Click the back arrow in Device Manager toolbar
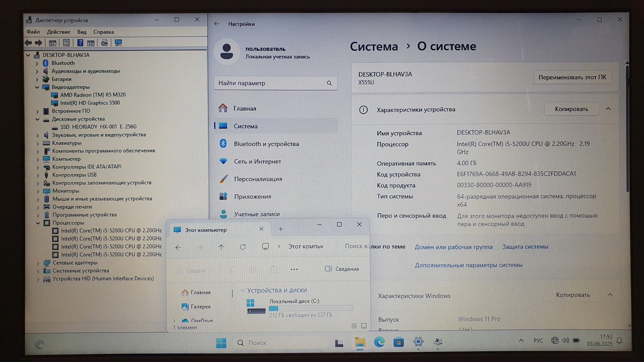The width and height of the screenshot is (644, 362). [x=28, y=43]
